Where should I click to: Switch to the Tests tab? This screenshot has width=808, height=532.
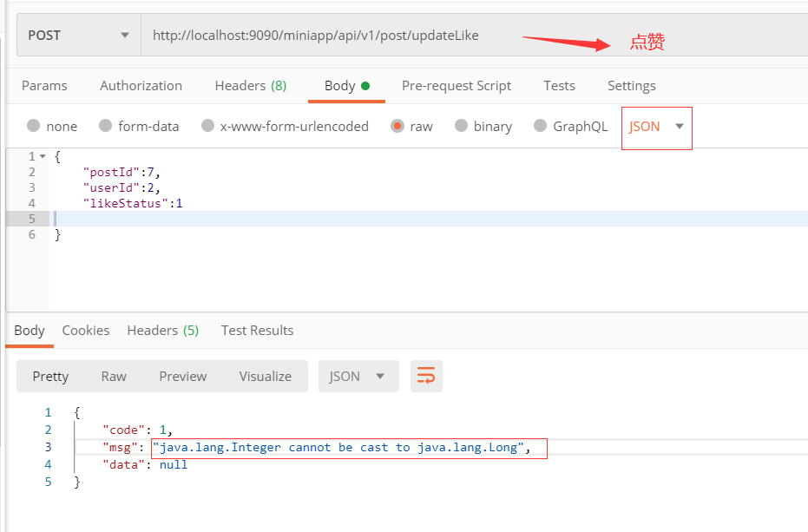[x=559, y=86]
